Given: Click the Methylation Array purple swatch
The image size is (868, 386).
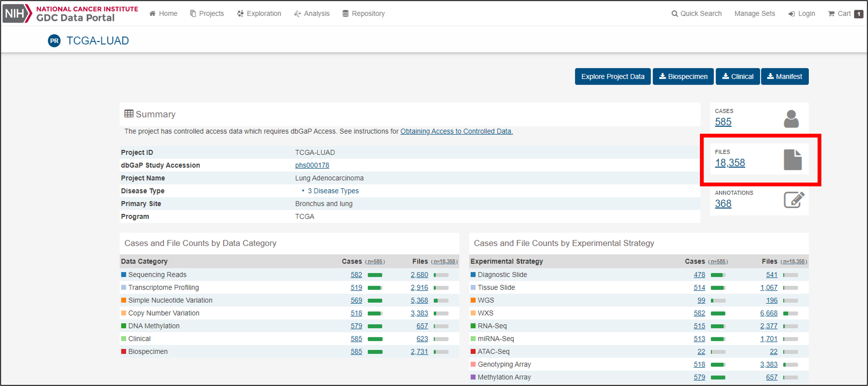Looking at the screenshot, I should click(x=473, y=377).
